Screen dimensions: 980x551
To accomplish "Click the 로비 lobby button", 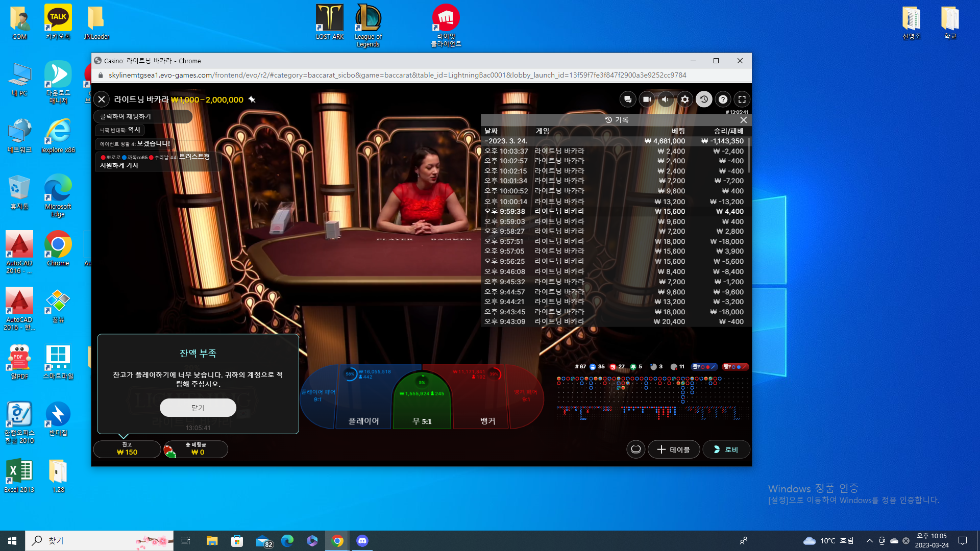I will (x=726, y=449).
